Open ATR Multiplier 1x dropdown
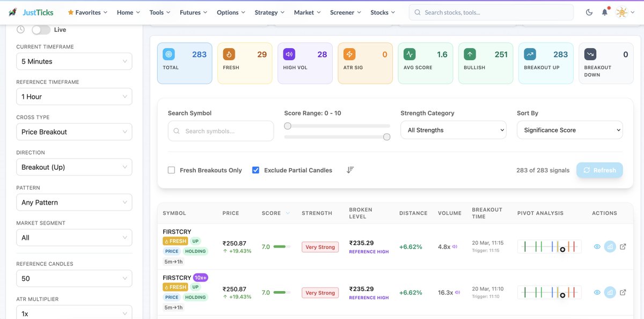Viewport: 644px width, 319px height. (74, 313)
